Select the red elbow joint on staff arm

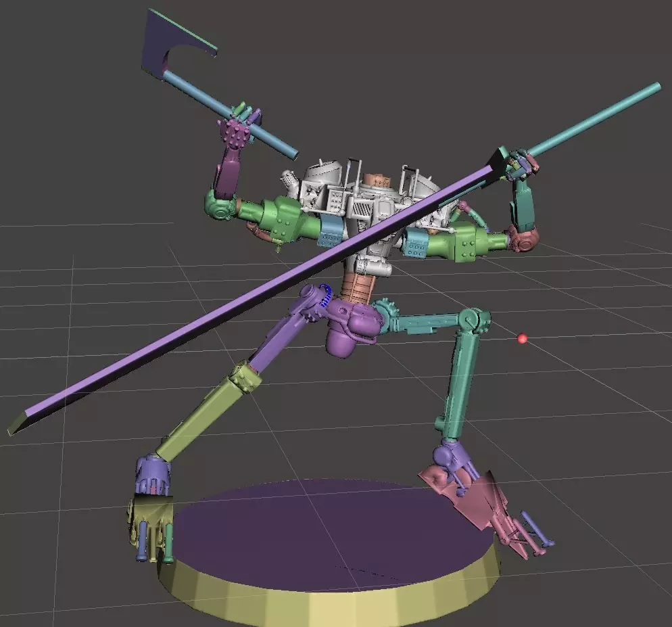[524, 239]
